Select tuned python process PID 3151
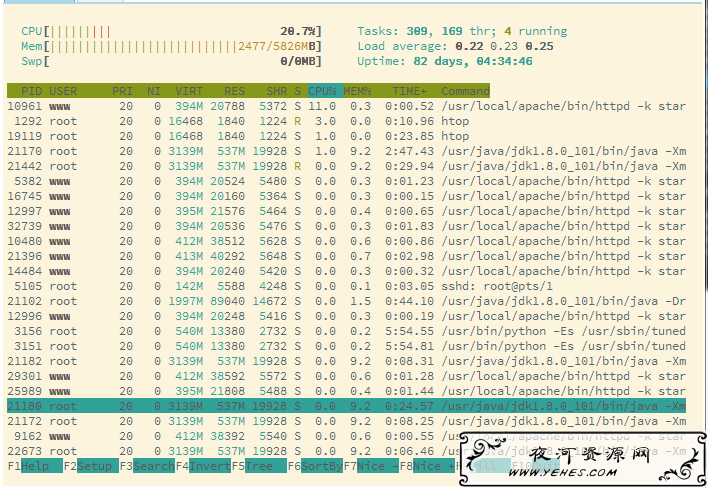Screen dimensions: 708x488 click(346, 346)
